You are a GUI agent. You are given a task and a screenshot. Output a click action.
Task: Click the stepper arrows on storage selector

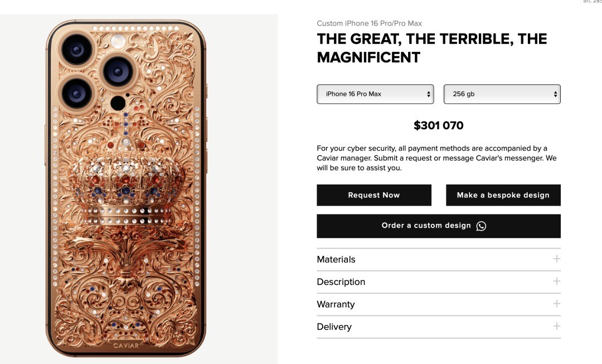[x=555, y=94]
